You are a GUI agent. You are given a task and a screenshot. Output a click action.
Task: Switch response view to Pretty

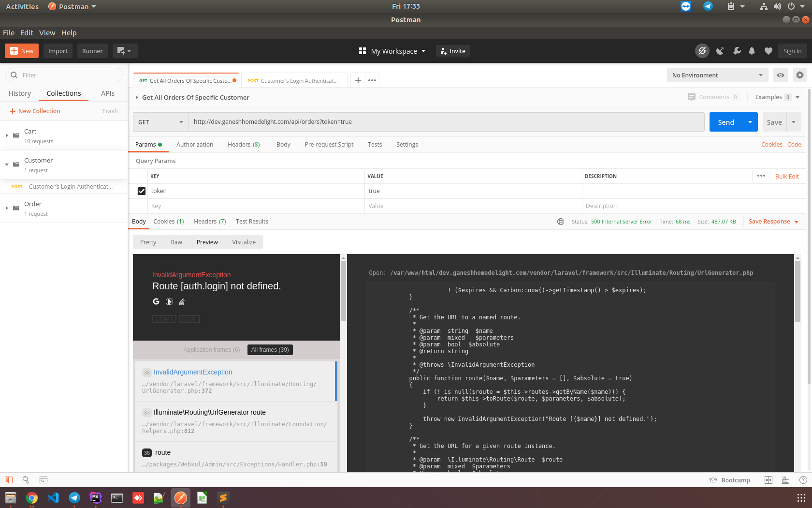148,242
